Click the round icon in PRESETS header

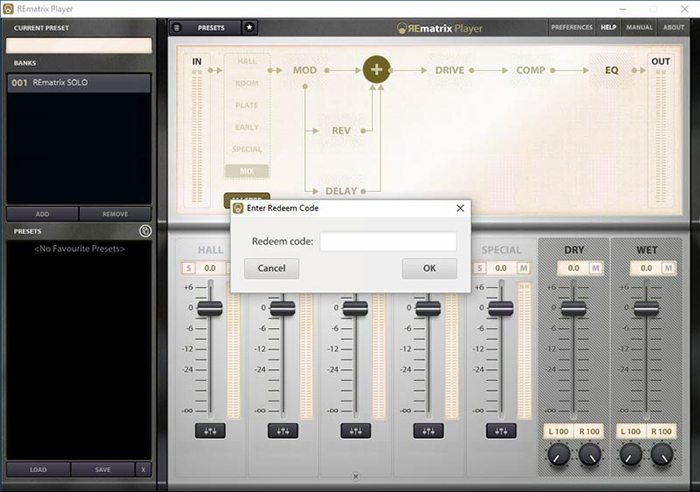click(x=145, y=231)
